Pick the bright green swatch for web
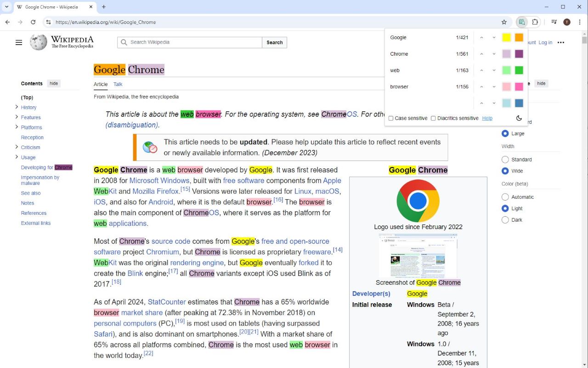This screenshot has height=368, width=588. click(x=519, y=70)
